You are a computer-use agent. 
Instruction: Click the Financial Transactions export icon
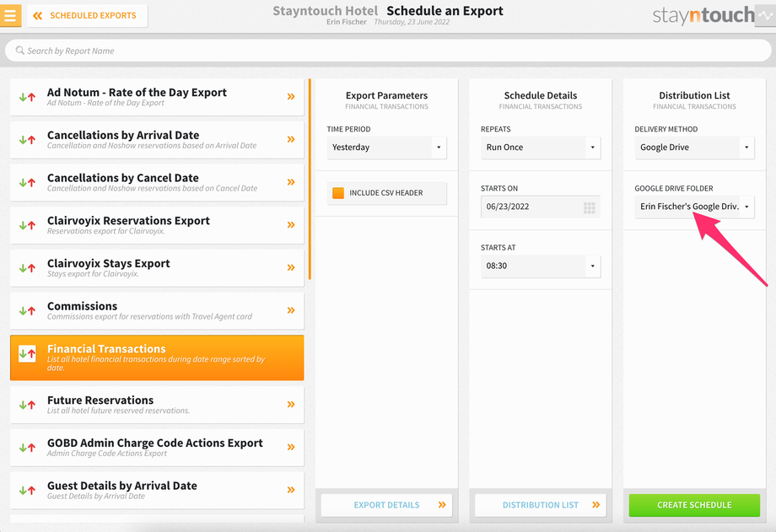(x=27, y=353)
